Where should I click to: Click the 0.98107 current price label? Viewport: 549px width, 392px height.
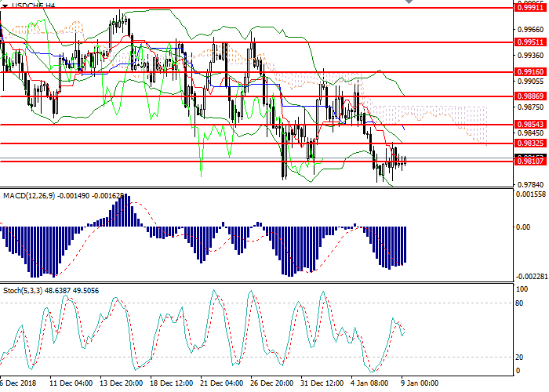click(529, 161)
